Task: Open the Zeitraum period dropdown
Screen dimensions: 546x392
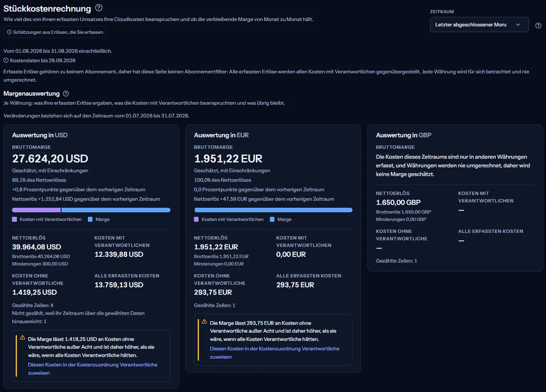Action: pos(479,25)
